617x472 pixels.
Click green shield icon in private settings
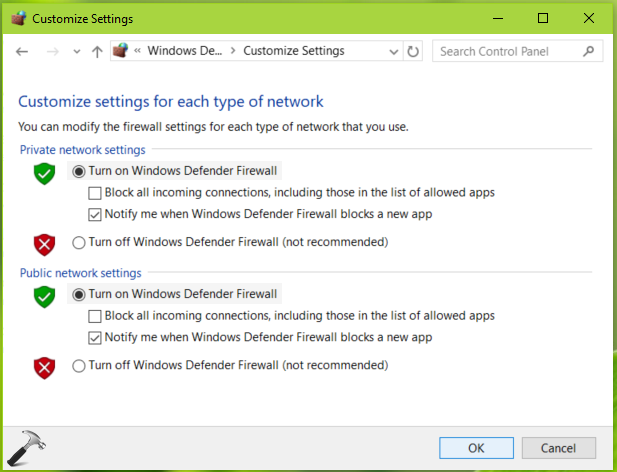[44, 173]
